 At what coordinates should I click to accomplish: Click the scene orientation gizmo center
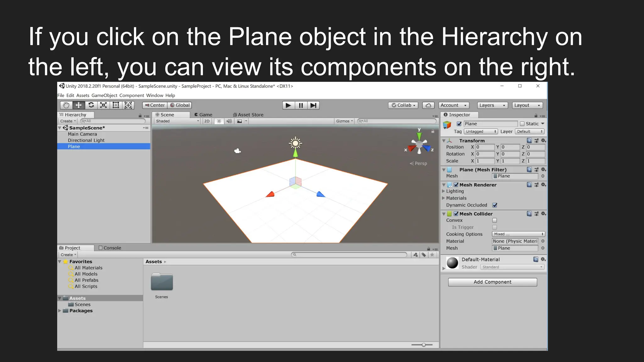click(x=419, y=145)
